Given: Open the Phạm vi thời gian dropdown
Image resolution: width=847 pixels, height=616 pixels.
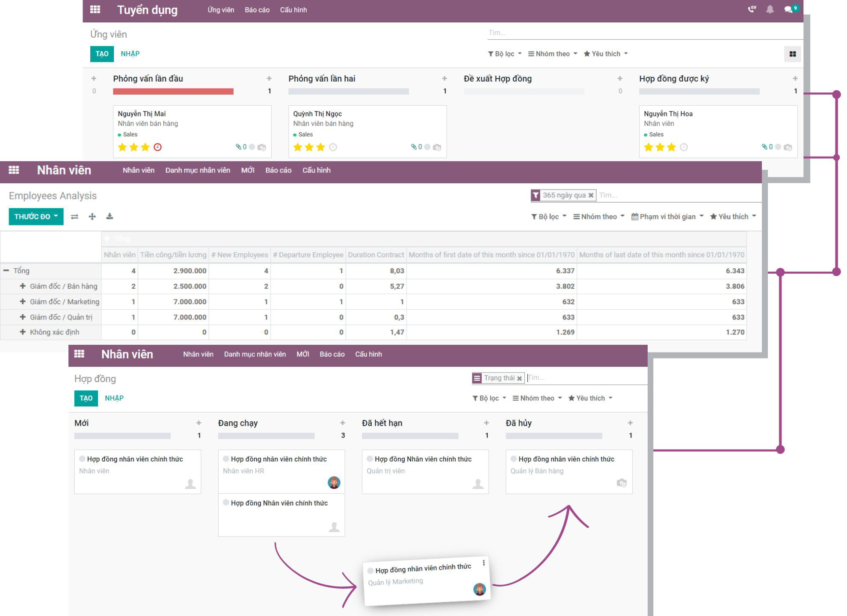Looking at the screenshot, I should coord(667,216).
